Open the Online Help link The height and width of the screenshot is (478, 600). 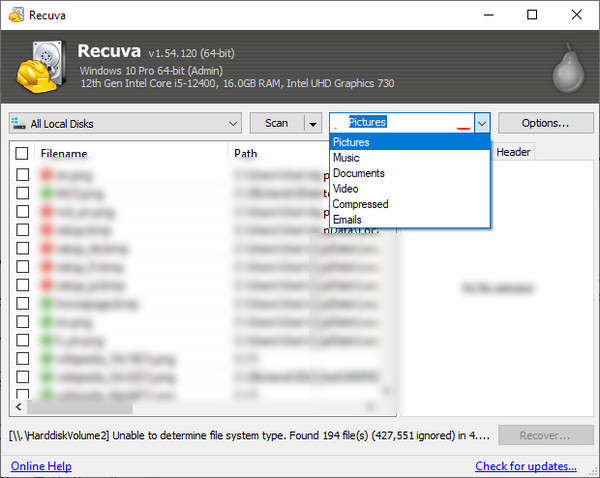click(x=41, y=466)
